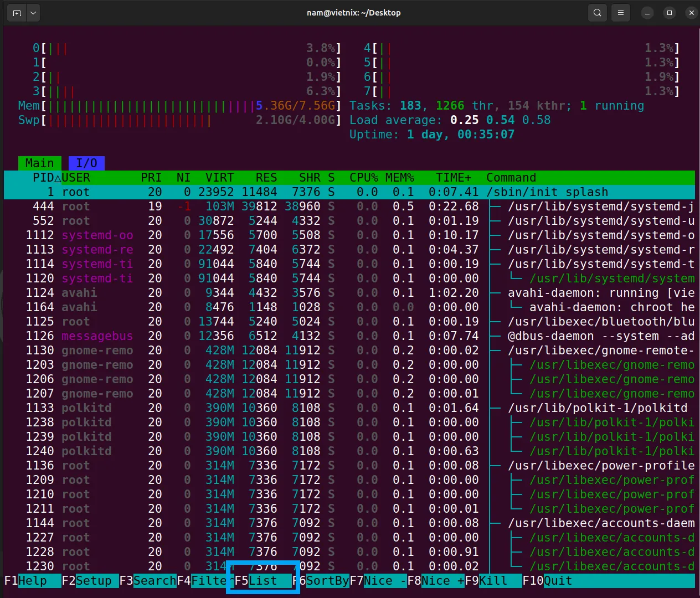
Task: Click the Mem usage meter bar
Action: 180,106
